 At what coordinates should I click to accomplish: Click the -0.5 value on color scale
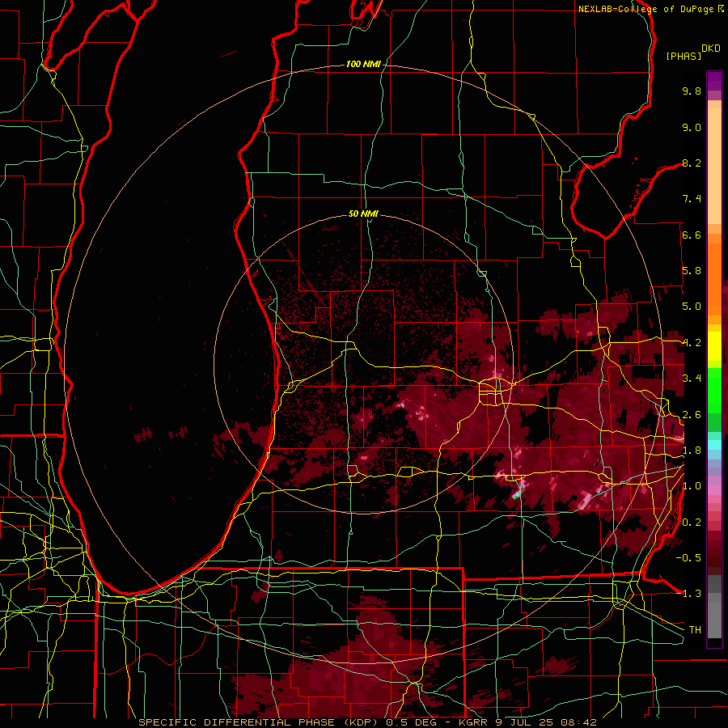688,558
